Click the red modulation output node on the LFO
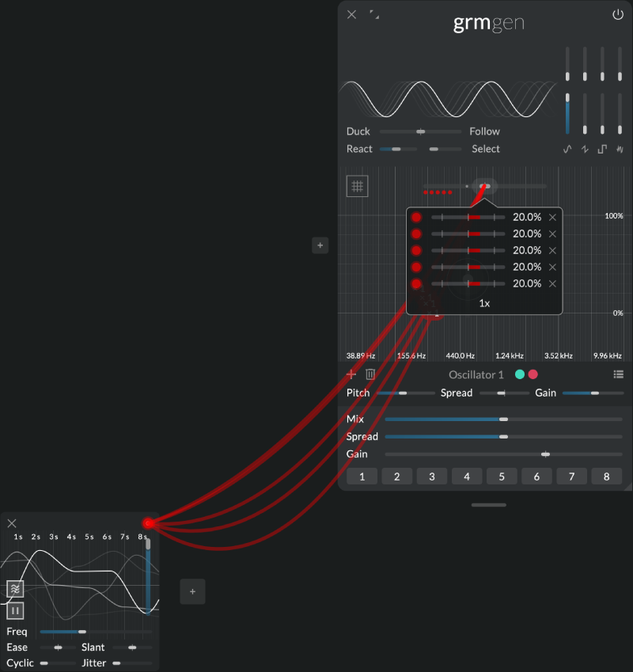 click(x=149, y=522)
